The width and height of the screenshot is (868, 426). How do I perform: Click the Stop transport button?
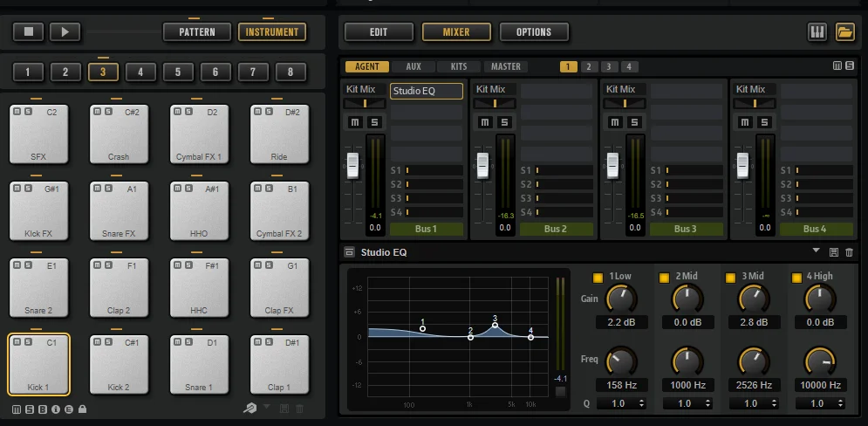(x=28, y=31)
